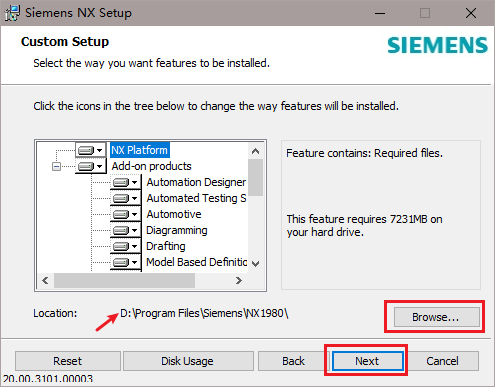
Task: Collapse the Add-on products tree node
Action: click(57, 166)
